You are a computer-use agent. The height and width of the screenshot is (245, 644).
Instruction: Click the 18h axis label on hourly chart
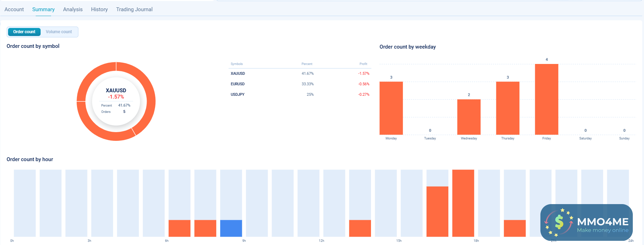pyautogui.click(x=476, y=241)
